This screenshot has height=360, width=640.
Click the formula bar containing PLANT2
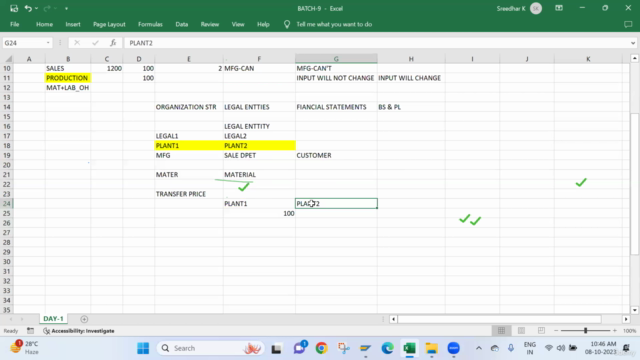376,43
